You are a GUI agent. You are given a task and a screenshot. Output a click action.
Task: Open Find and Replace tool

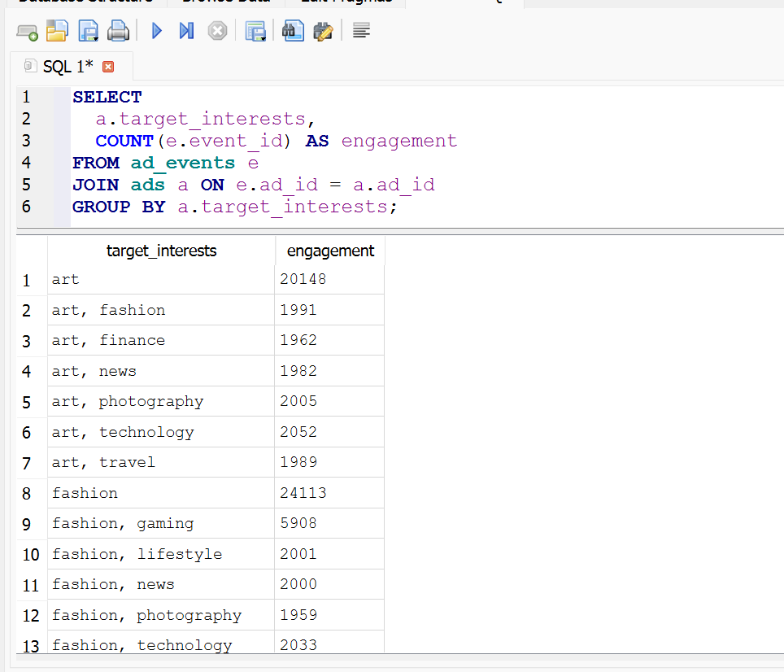click(323, 32)
